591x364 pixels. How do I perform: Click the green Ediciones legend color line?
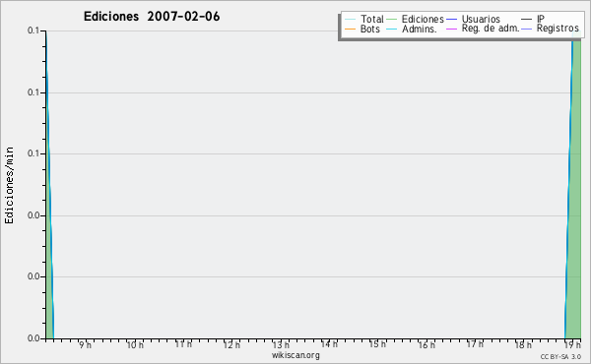(392, 20)
